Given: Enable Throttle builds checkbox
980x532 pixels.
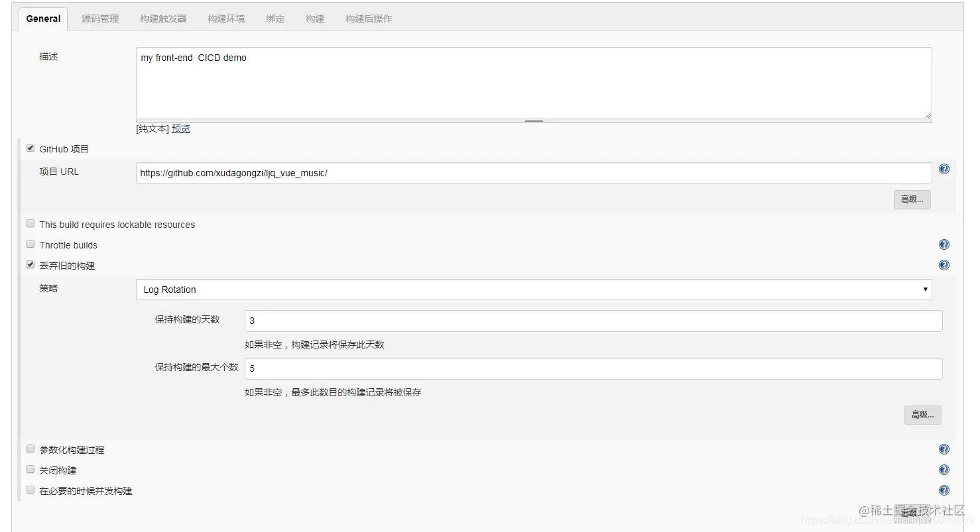Looking at the screenshot, I should coord(31,244).
